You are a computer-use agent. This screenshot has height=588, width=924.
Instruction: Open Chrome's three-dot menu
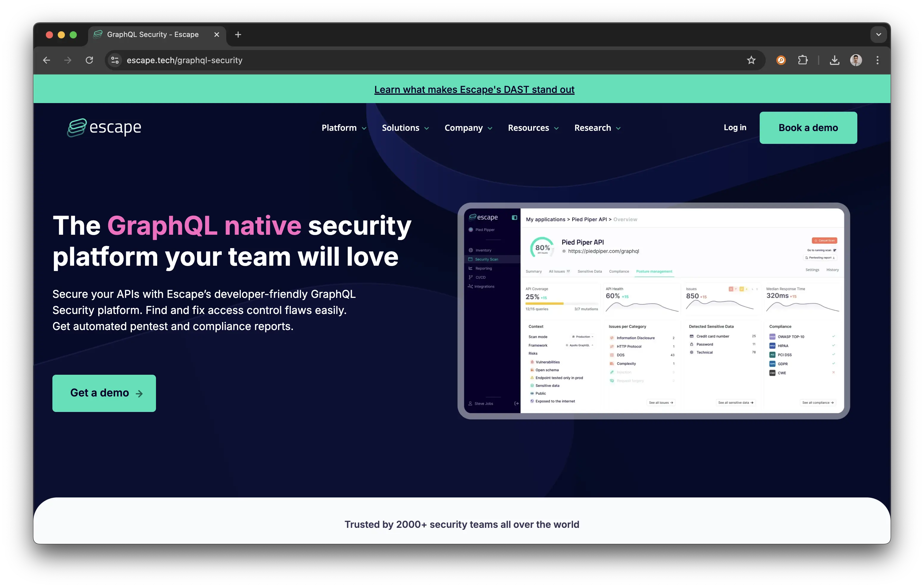tap(877, 60)
